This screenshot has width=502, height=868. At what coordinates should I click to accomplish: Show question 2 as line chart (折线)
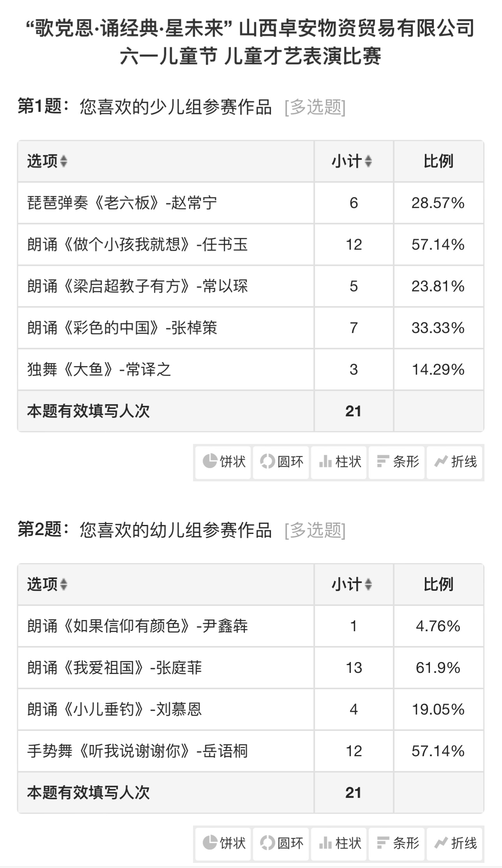[454, 843]
